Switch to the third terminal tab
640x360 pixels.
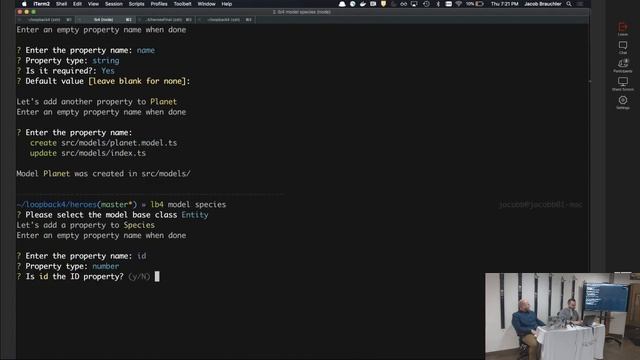(165, 20)
